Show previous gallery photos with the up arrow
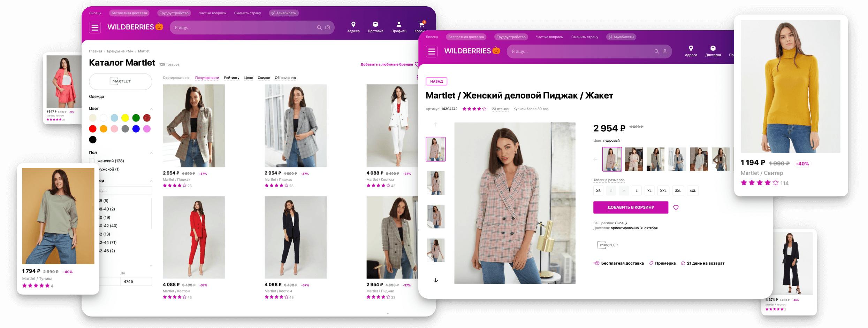Screen dimensions: 868x328 (435, 124)
